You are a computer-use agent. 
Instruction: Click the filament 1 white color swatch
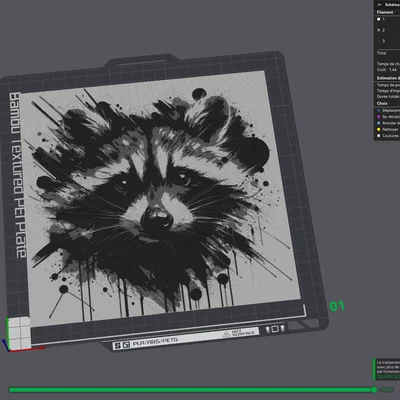click(379, 19)
